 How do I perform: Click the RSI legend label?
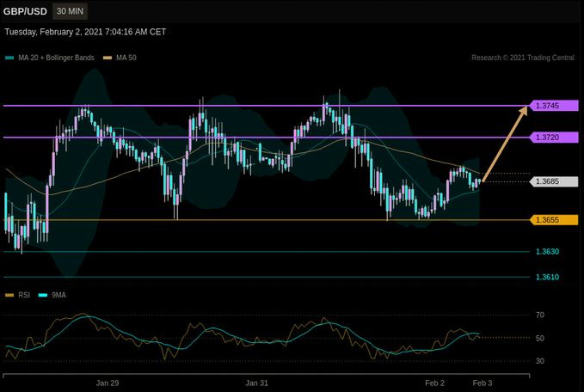[24, 295]
